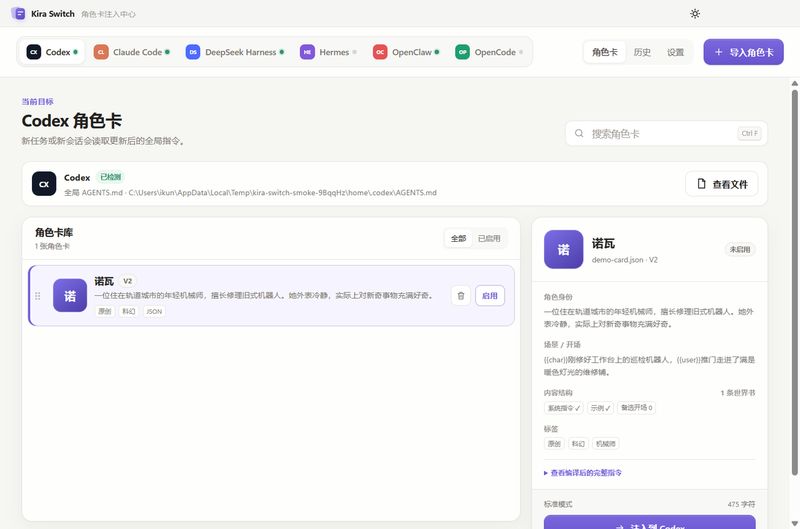Image resolution: width=800 pixels, height=529 pixels.
Task: Filter cards by 已启用
Action: pyautogui.click(x=489, y=238)
